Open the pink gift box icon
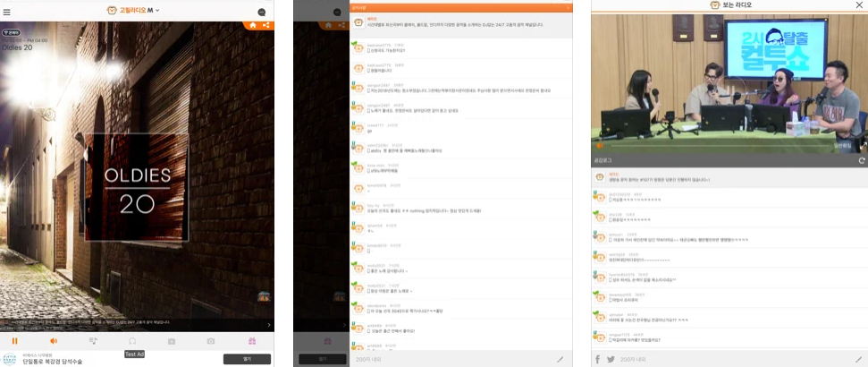 (252, 341)
